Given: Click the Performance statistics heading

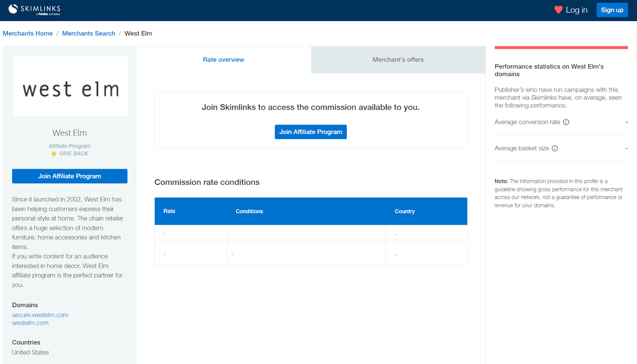Looking at the screenshot, I should point(549,70).
